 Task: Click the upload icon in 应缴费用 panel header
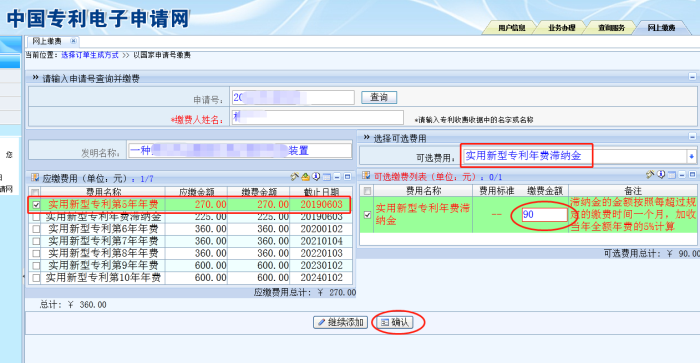[x=305, y=177]
